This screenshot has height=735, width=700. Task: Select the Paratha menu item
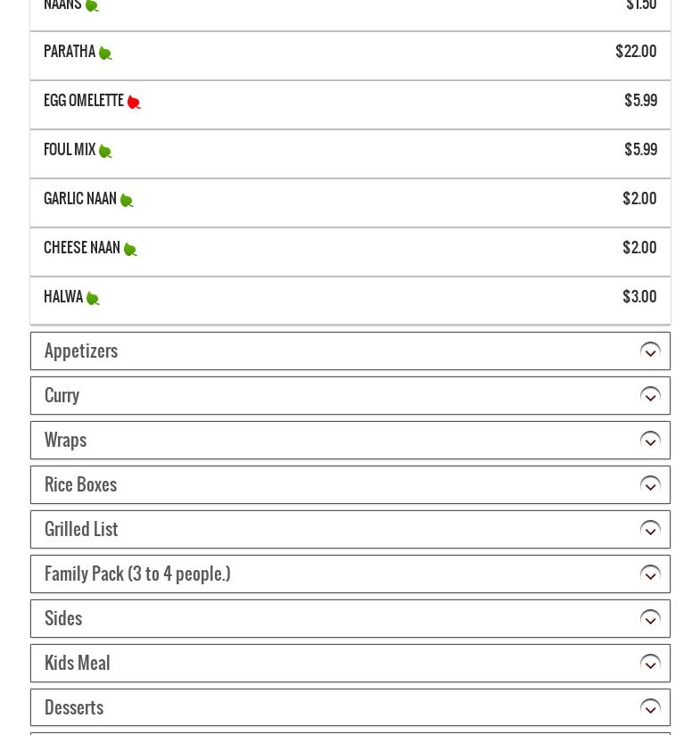point(70,52)
